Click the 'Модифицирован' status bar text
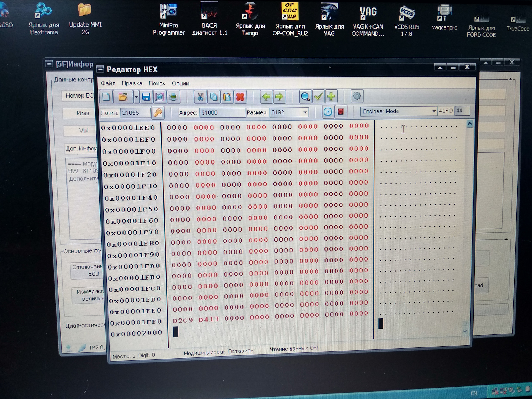The height and width of the screenshot is (399, 532). point(204,352)
